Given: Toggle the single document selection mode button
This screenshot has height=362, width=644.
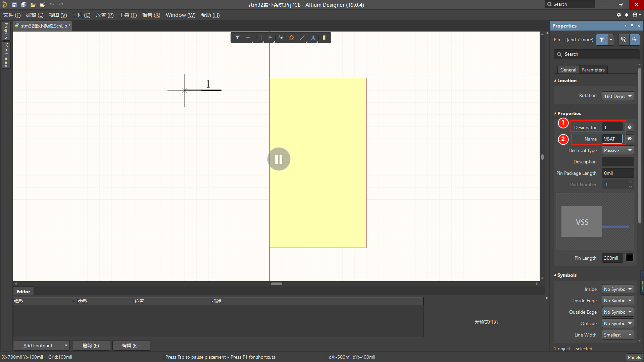Looking at the screenshot, I should tap(634, 40).
